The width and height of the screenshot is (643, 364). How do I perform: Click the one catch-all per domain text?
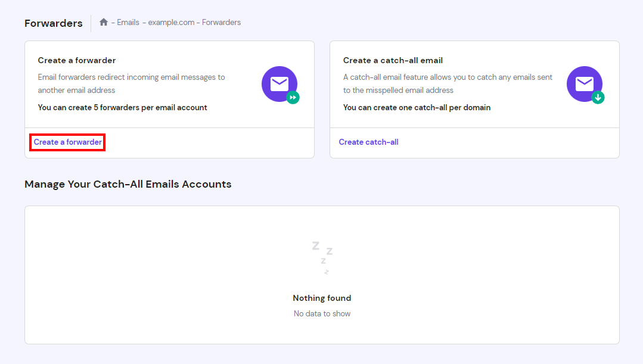(x=416, y=107)
